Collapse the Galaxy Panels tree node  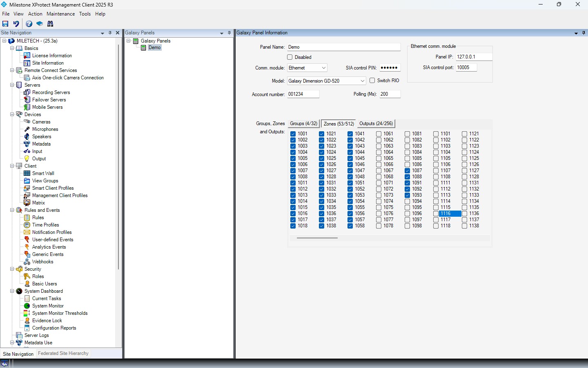[128, 41]
